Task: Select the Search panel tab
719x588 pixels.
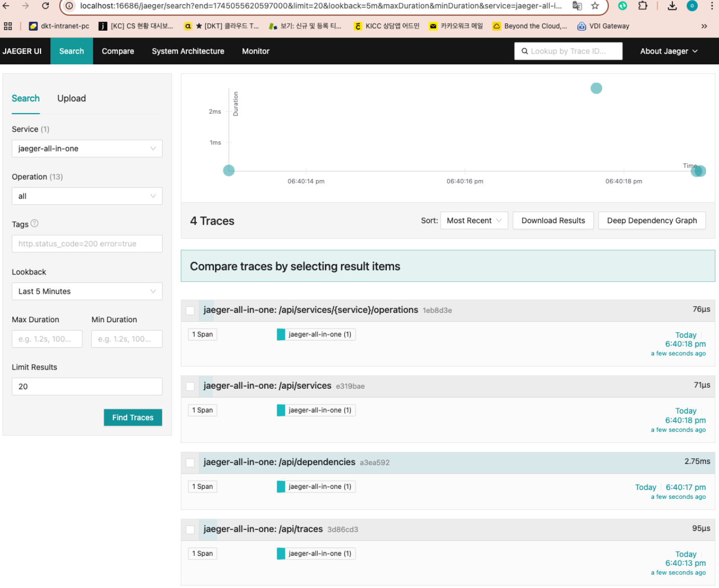Action: (x=25, y=99)
